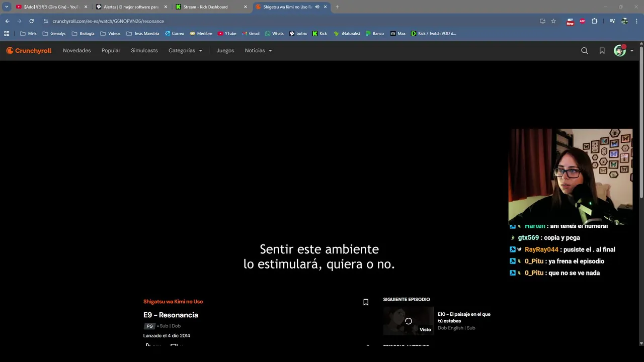Reload the page with refresh icon

tap(31, 21)
